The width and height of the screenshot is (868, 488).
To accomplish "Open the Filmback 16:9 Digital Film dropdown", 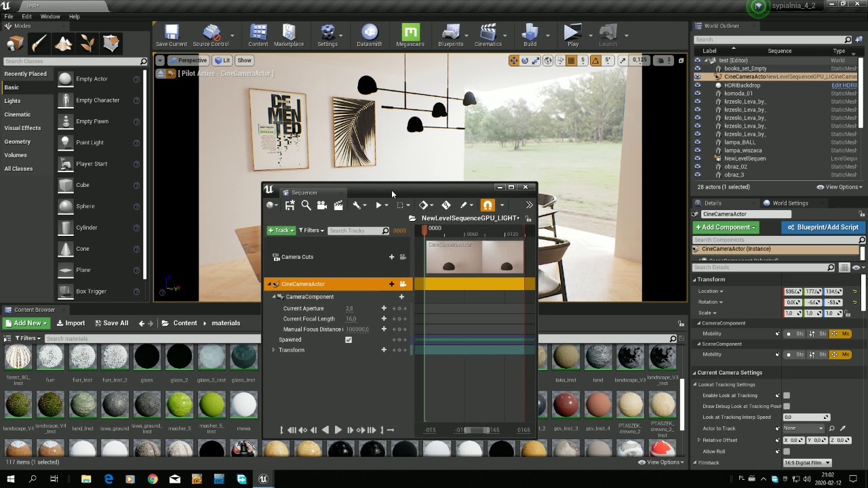I will (x=807, y=463).
